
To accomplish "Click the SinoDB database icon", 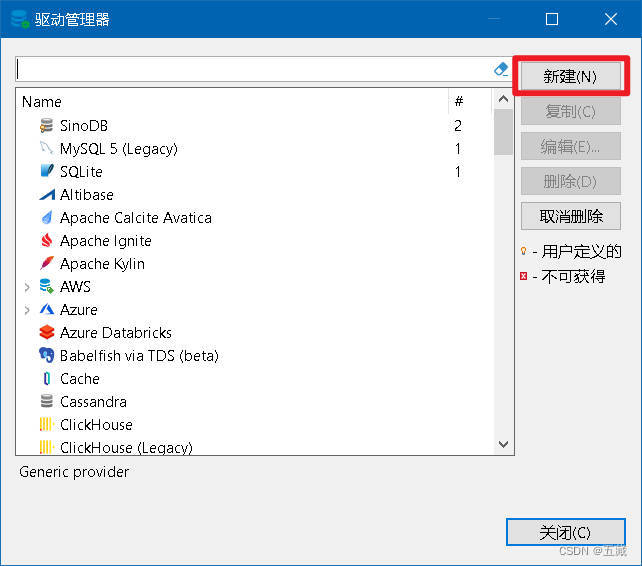I will coord(47,126).
